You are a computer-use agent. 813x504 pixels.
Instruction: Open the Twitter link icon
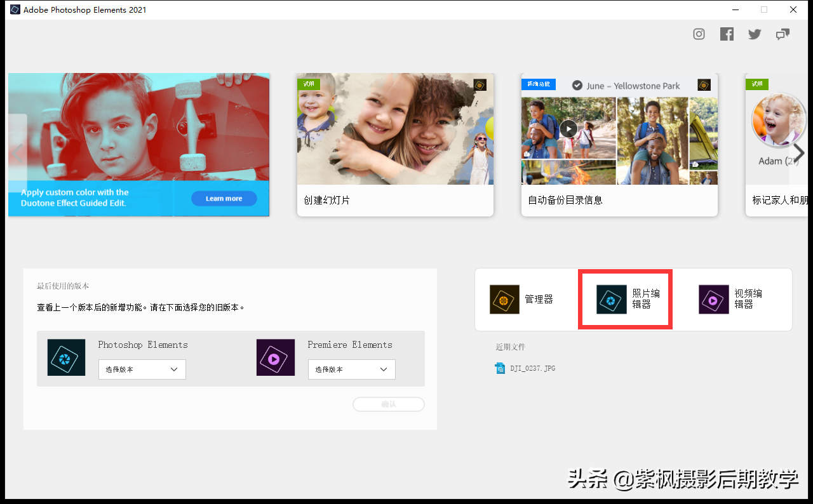click(x=755, y=34)
